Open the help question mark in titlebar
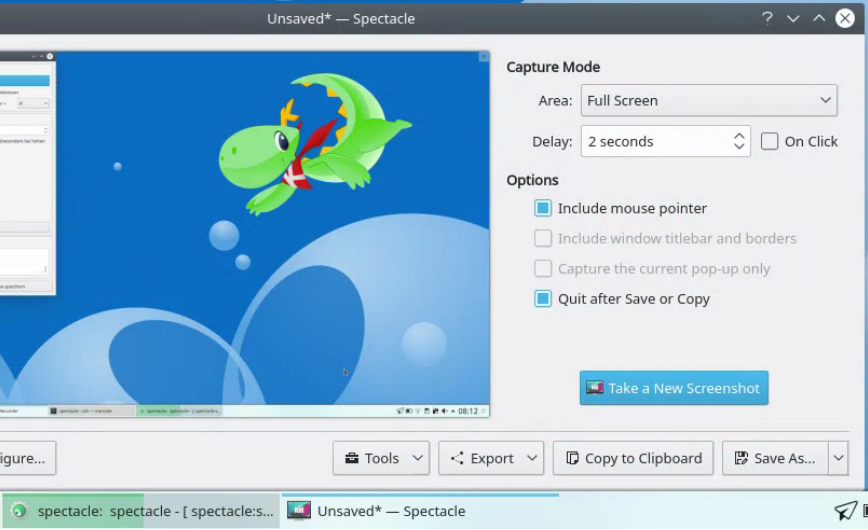The width and height of the screenshot is (868, 530). click(x=767, y=19)
